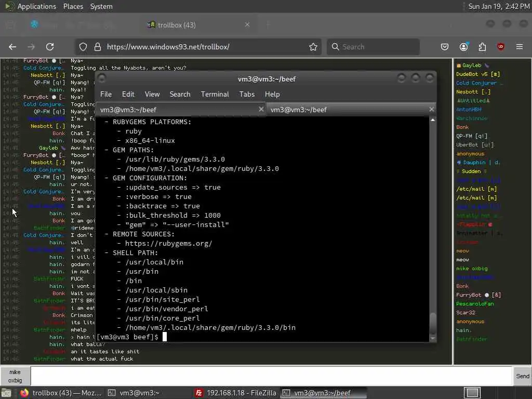Open the shield tracking protection icon
The height and width of the screenshot is (399, 532).
tap(83, 47)
